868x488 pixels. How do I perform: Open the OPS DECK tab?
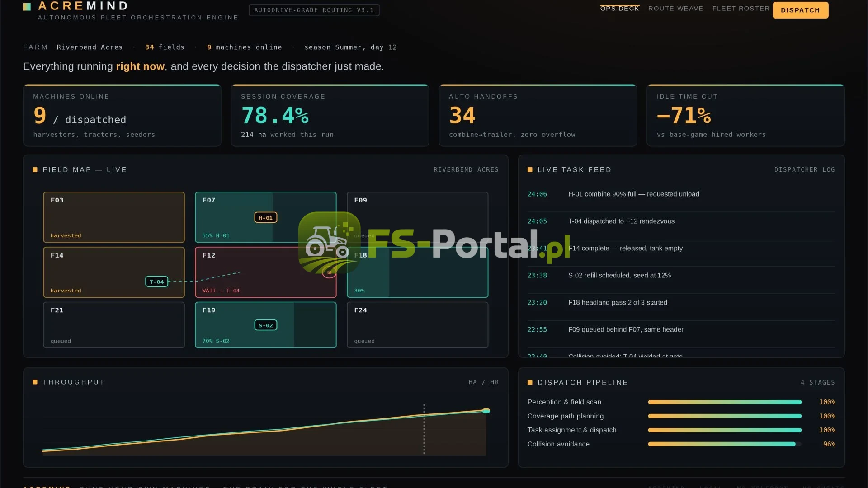(x=619, y=9)
